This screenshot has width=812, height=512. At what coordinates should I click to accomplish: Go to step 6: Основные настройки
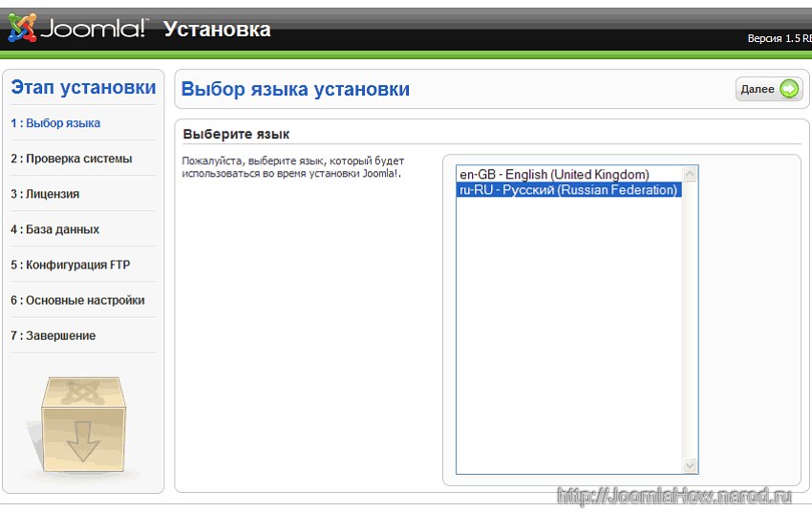[77, 300]
